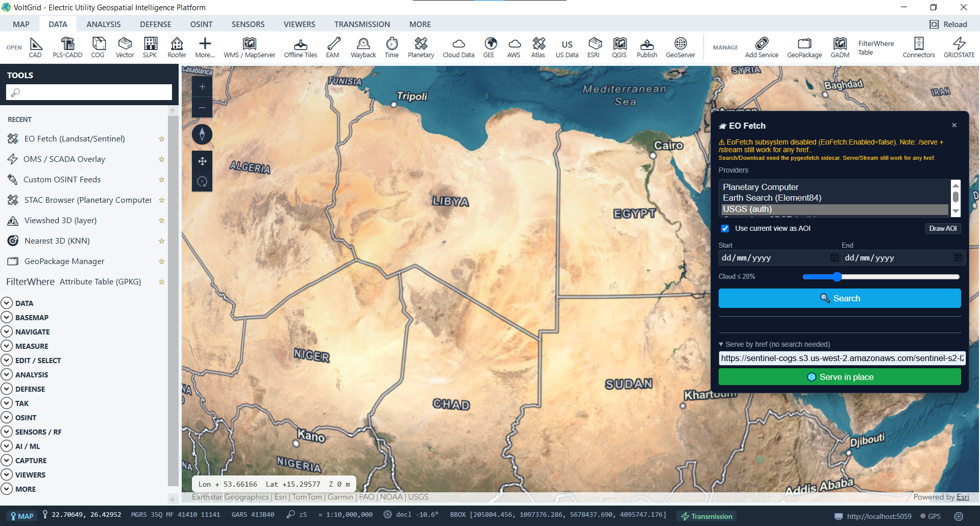Add a WMS / MapServer source
Image resolution: width=980 pixels, height=526 pixels.
250,47
